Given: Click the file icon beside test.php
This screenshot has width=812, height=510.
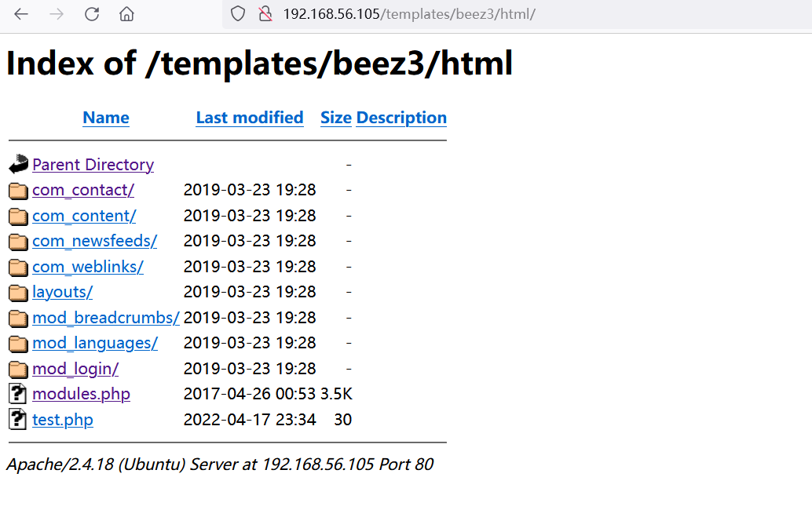Looking at the screenshot, I should 18,420.
